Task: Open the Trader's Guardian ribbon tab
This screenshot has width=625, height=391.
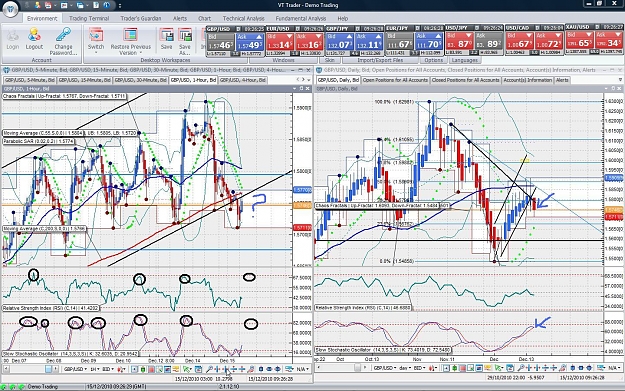Action: tap(141, 18)
